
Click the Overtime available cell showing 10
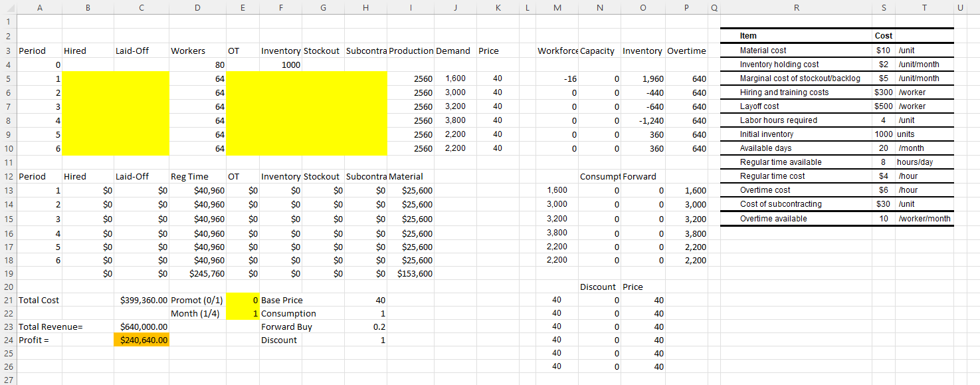pyautogui.click(x=884, y=217)
